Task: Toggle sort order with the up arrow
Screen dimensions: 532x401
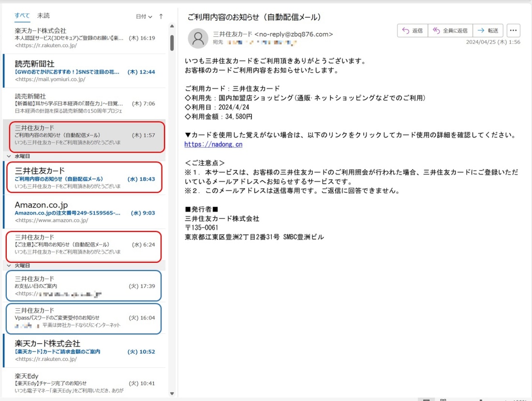Action: coord(161,16)
